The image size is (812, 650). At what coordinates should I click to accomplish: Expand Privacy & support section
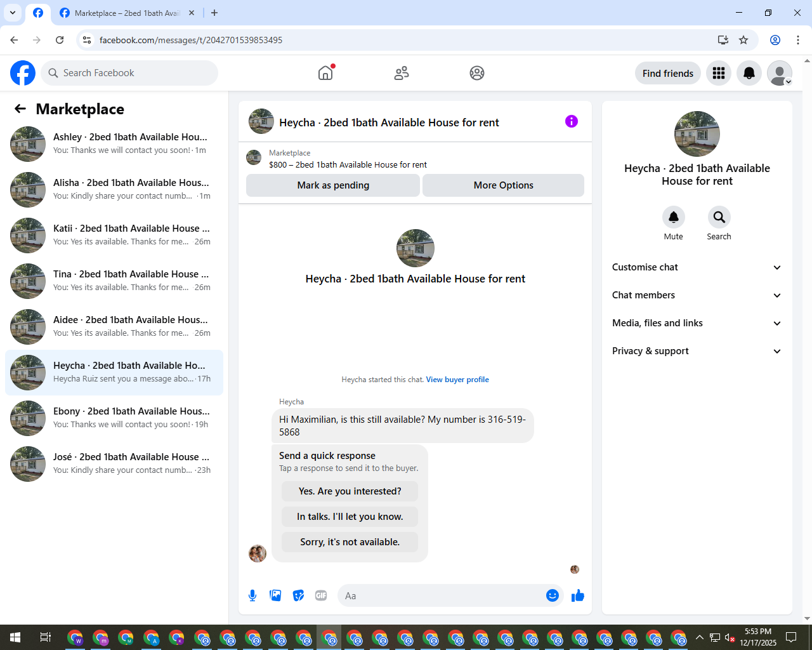pyautogui.click(x=697, y=351)
